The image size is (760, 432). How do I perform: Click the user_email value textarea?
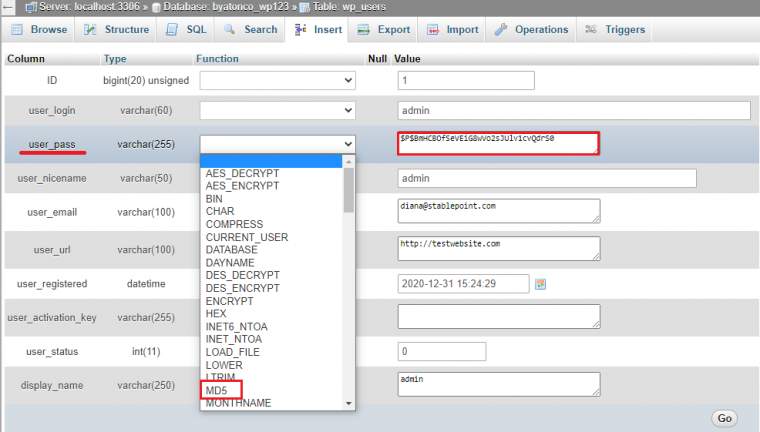(499, 211)
